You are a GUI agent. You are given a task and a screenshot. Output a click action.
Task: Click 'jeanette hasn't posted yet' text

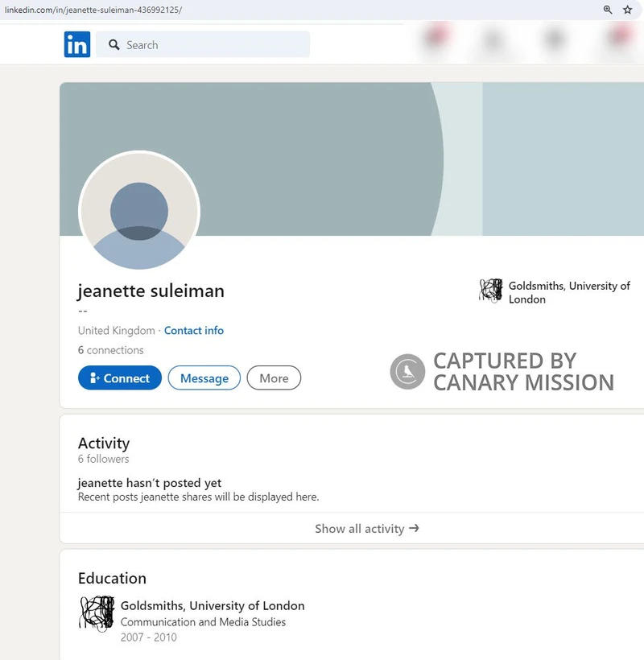click(150, 483)
